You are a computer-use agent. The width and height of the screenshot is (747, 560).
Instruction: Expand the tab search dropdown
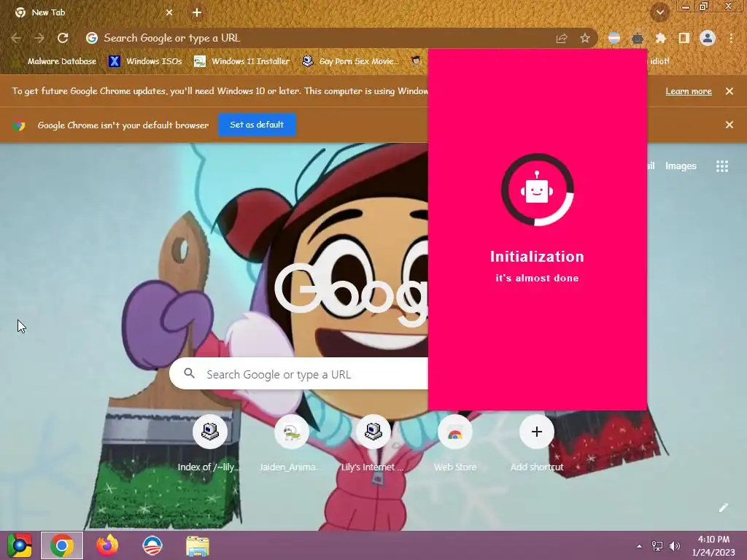coord(660,12)
